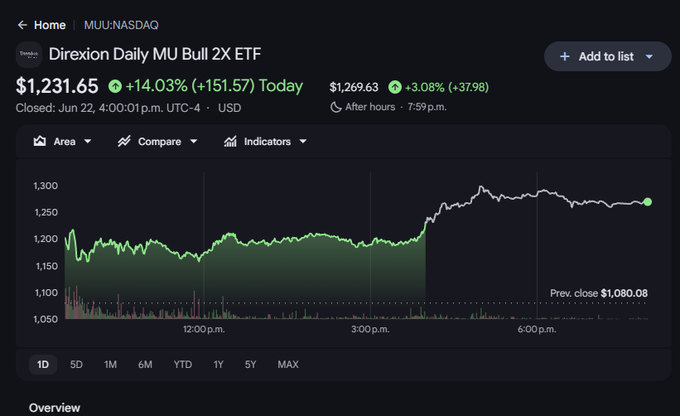
Task: Expand the Add to list dropdown arrow
Action: point(649,56)
